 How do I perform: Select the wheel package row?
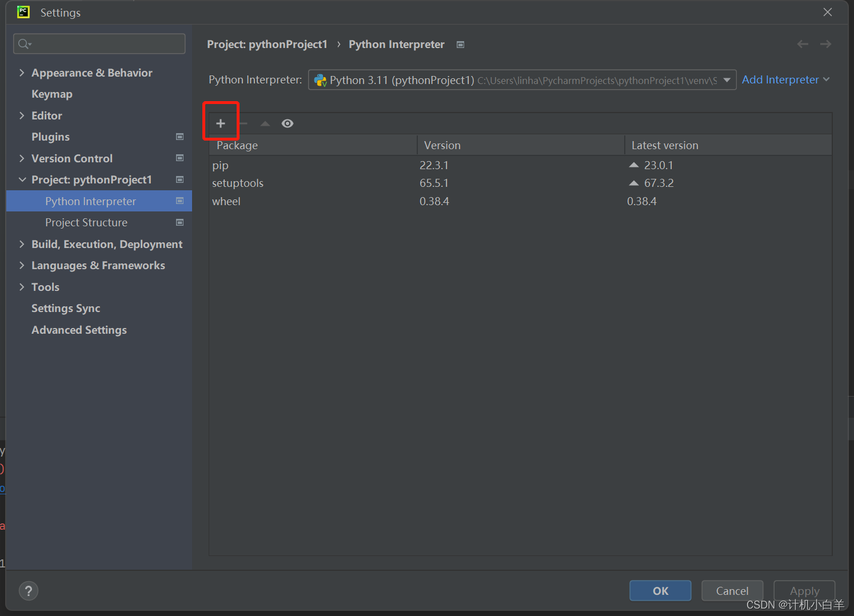pyautogui.click(x=521, y=201)
